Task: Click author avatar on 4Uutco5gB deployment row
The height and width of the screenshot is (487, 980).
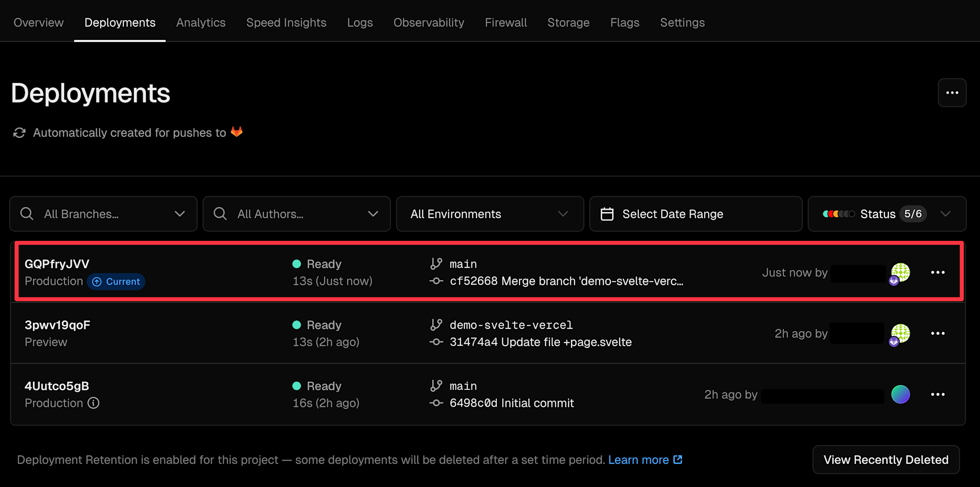Action: (x=900, y=394)
